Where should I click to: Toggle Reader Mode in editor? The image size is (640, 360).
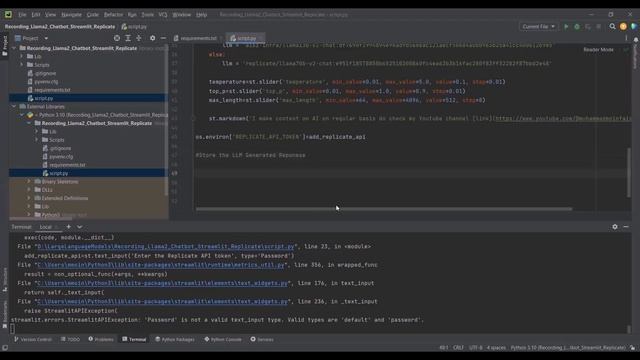[x=598, y=49]
